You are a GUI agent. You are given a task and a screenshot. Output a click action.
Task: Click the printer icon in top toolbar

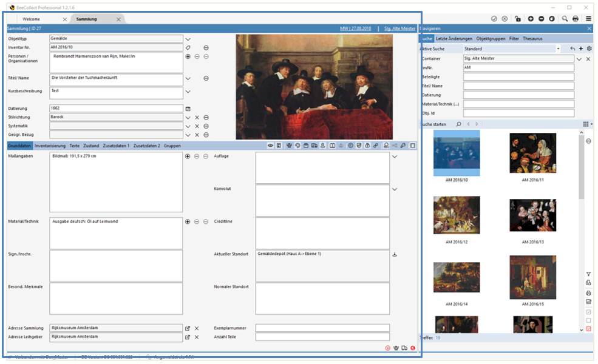[x=576, y=19]
